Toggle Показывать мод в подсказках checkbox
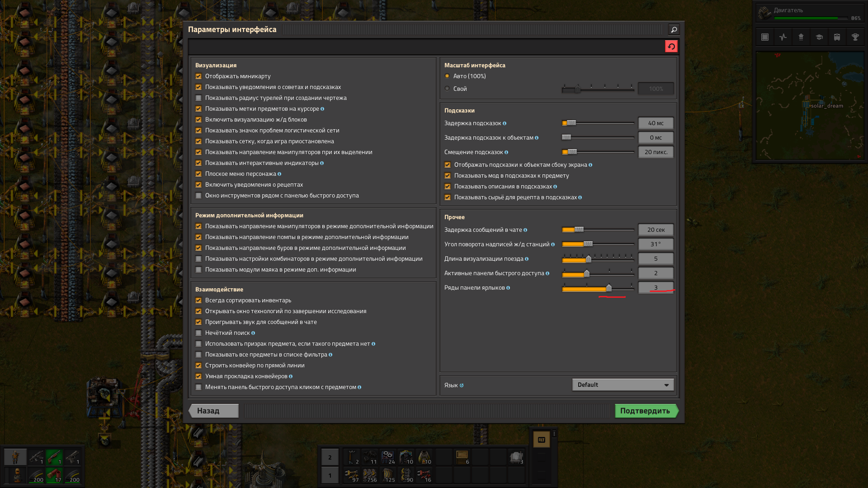868x488 pixels. [448, 176]
